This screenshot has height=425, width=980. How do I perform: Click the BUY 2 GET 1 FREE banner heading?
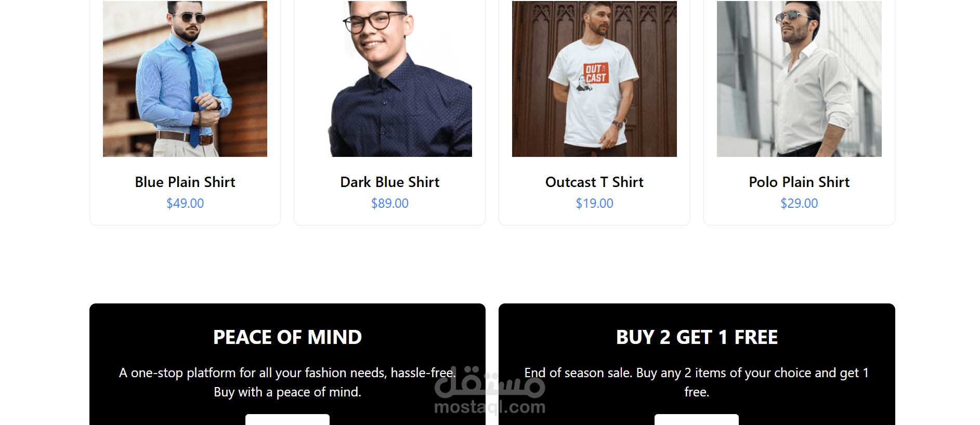[697, 337]
